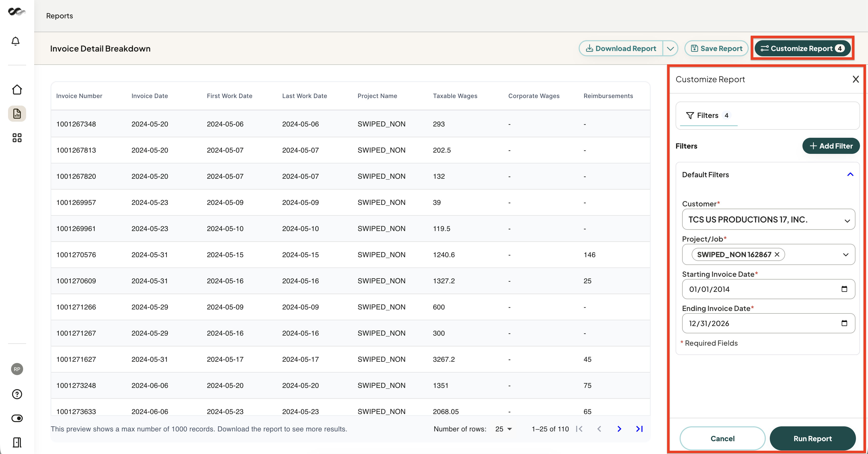Click the Save Report button
The width and height of the screenshot is (868, 454).
(716, 49)
